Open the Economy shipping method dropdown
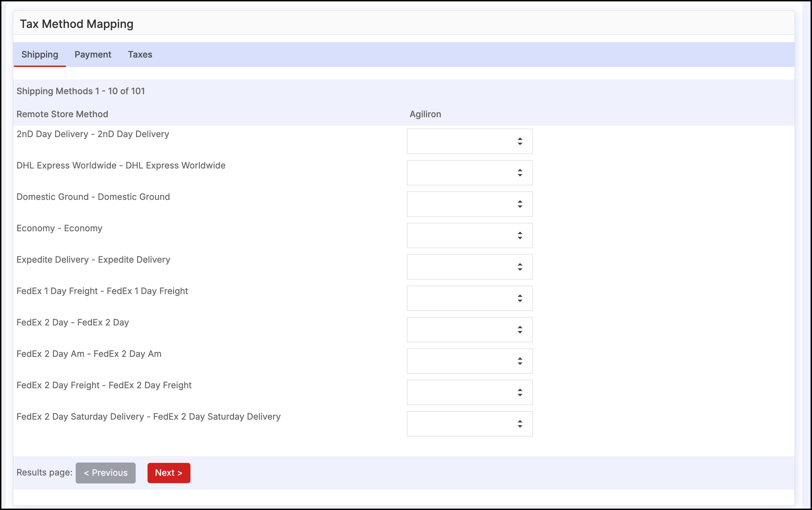Screen dimensions: 812x510 point(469,235)
